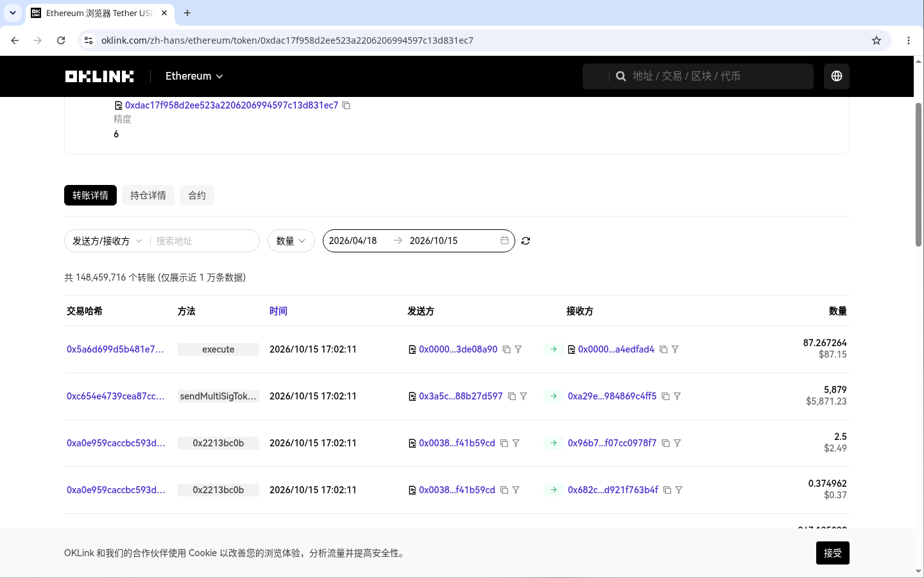Switch to the 合约 tab
The image size is (924, 578).
pyautogui.click(x=197, y=195)
